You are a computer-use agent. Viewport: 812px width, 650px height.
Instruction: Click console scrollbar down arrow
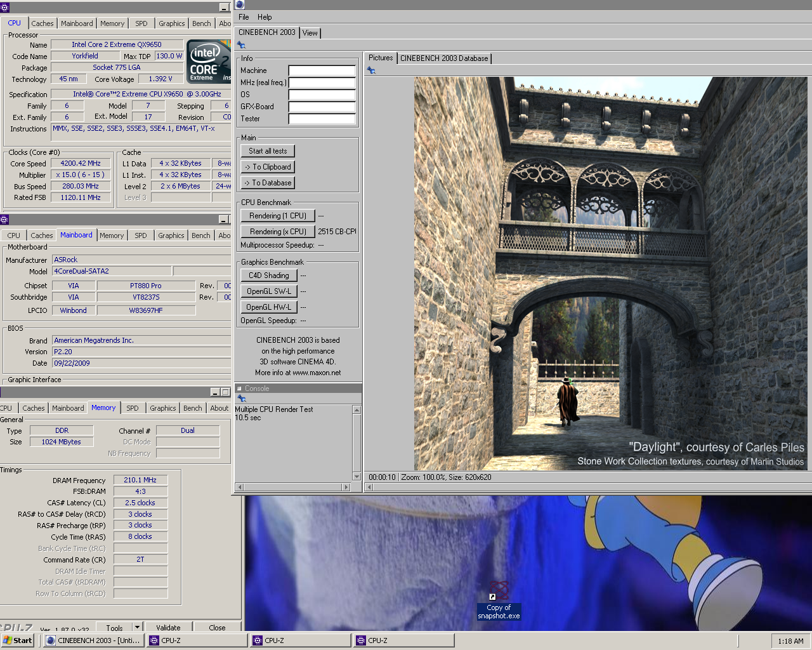click(357, 477)
